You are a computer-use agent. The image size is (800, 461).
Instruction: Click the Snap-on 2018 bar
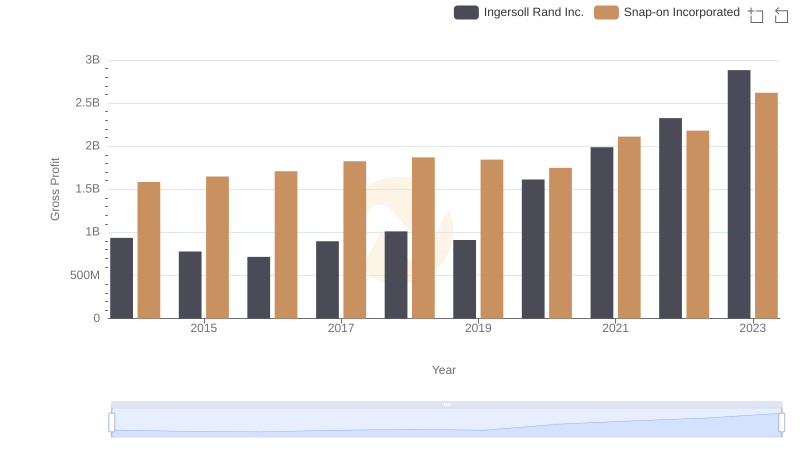423,238
